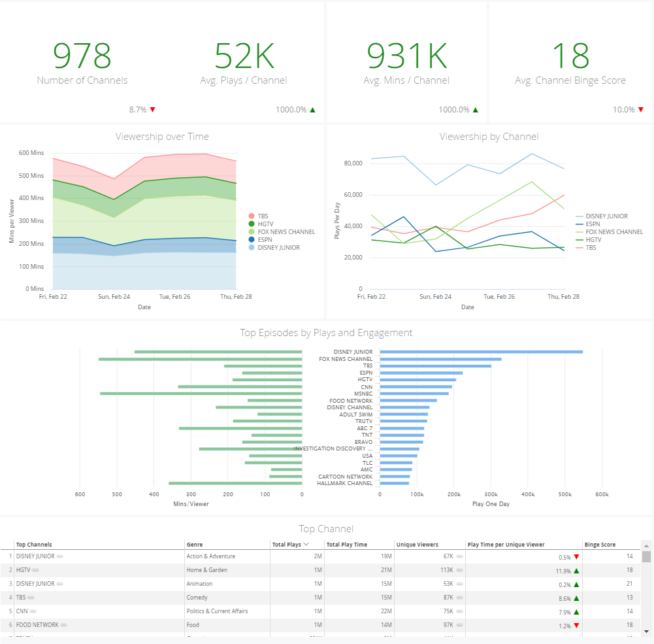Open 52K Avg. Plays / Channel value
Image resolution: width=654 pixels, height=644 pixels.
pos(244,56)
